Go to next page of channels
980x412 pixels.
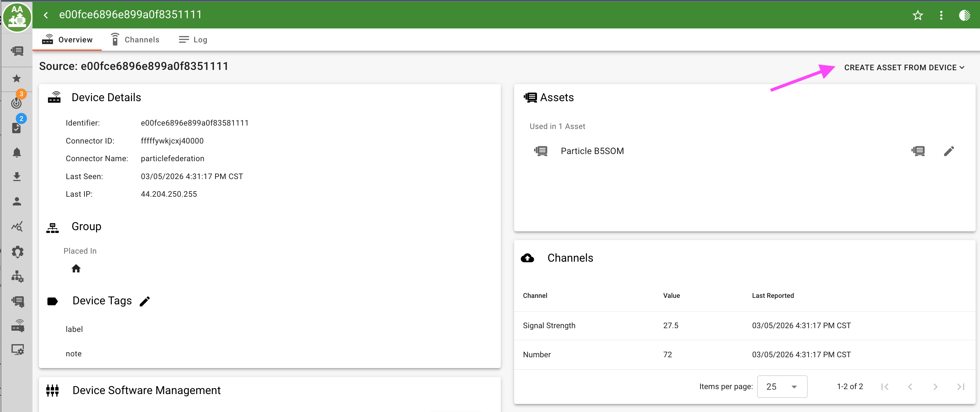pyautogui.click(x=935, y=387)
